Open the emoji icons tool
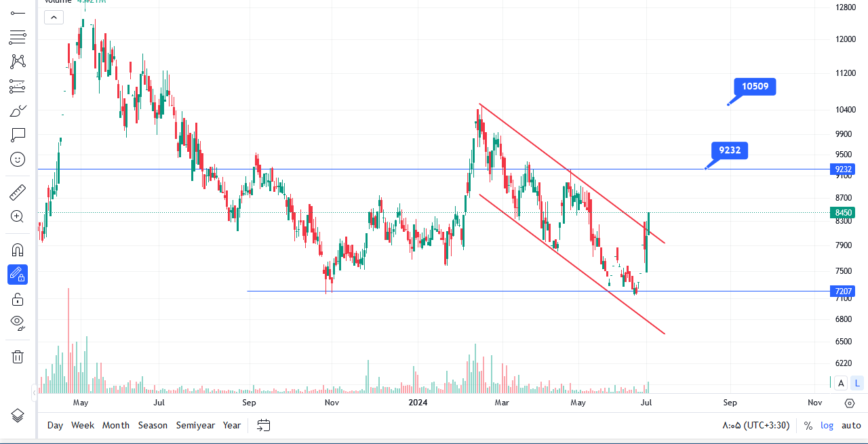 [18, 159]
